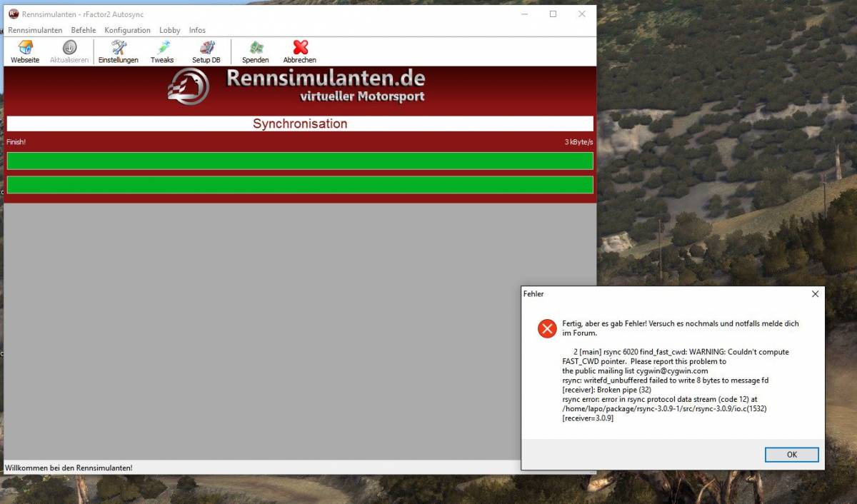This screenshot has height=504, width=857.
Task: Open the Rennsimulanten menu
Action: [x=35, y=30]
